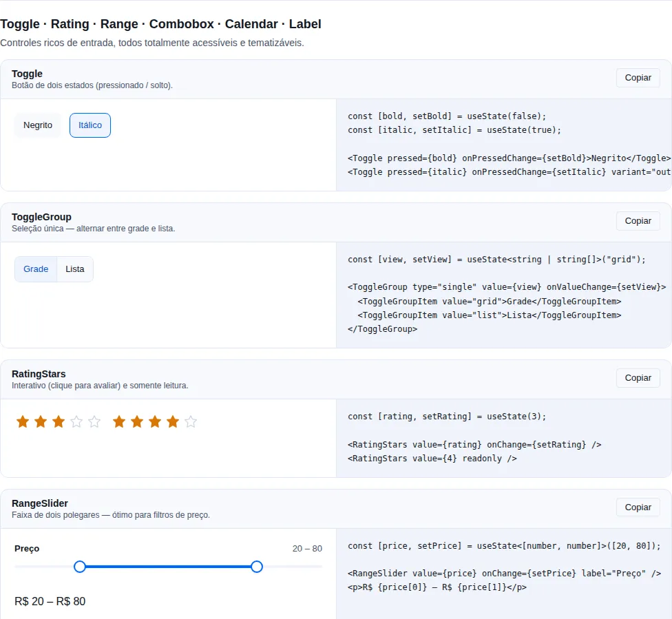Click the description "Seleção única — alternar entre grade e lista."
This screenshot has width=672, height=619.
pos(94,229)
